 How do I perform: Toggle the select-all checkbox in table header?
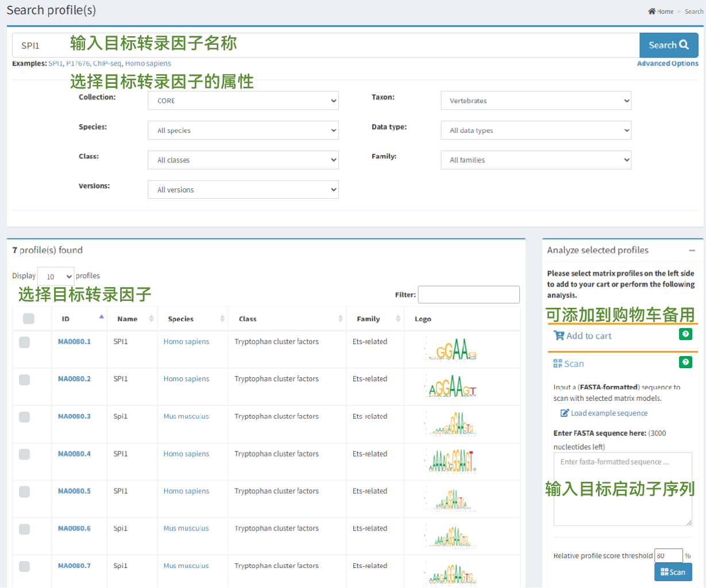(x=29, y=319)
